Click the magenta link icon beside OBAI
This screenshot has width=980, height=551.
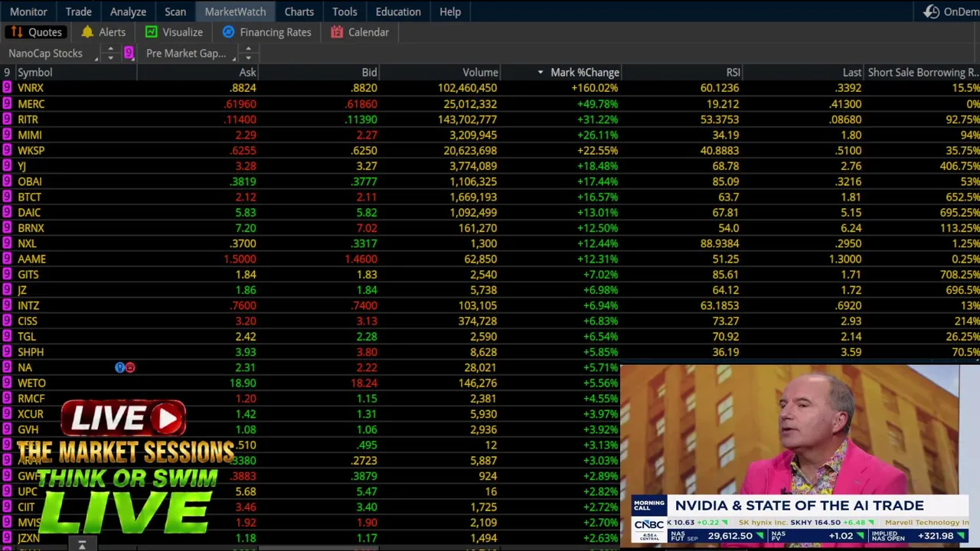tap(7, 181)
